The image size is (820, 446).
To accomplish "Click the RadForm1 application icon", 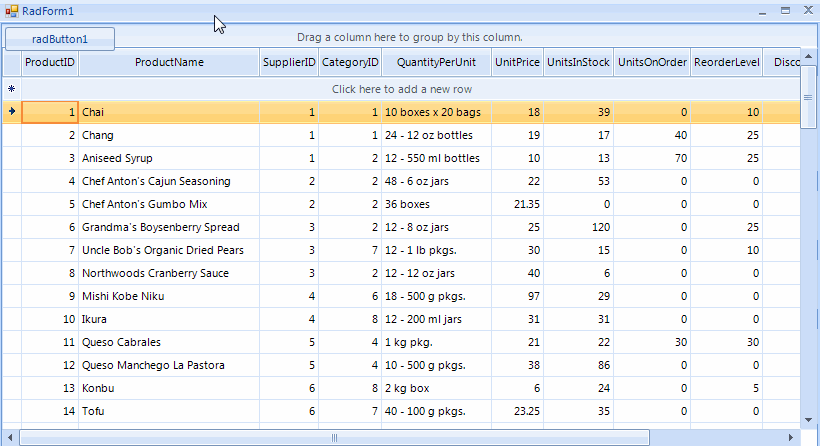I will pyautogui.click(x=12, y=10).
